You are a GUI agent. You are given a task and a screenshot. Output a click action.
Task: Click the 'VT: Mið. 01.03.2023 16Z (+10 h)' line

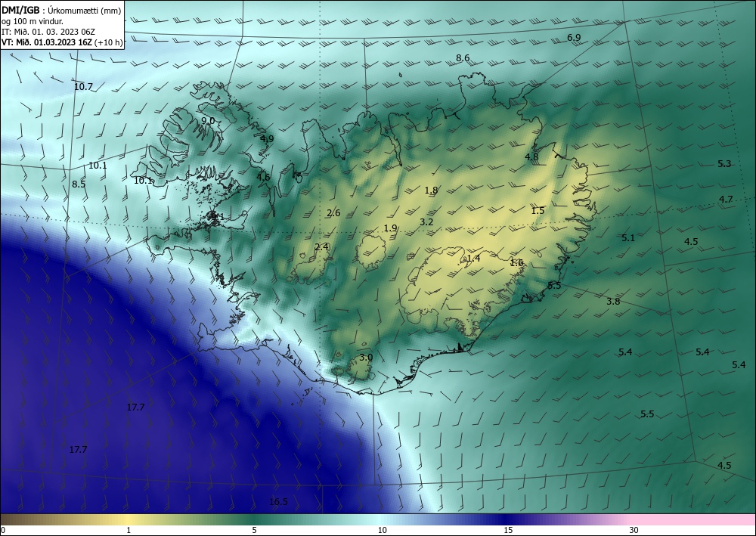(x=62, y=42)
